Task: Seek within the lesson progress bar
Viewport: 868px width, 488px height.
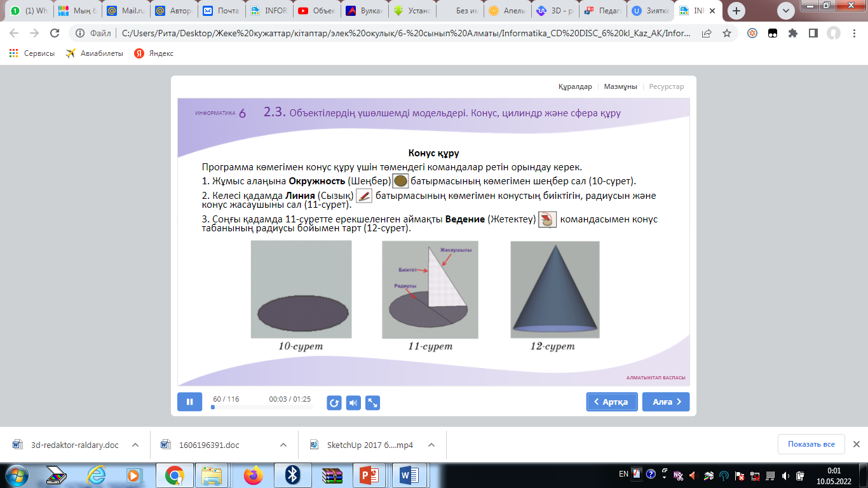Action: 262,407
